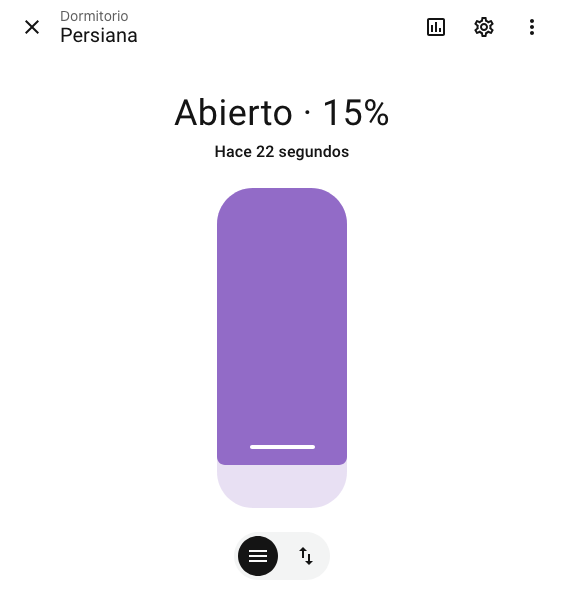Screen dimensions: 564x602
Task: Click the center of the purple slider fill
Action: coord(282,326)
